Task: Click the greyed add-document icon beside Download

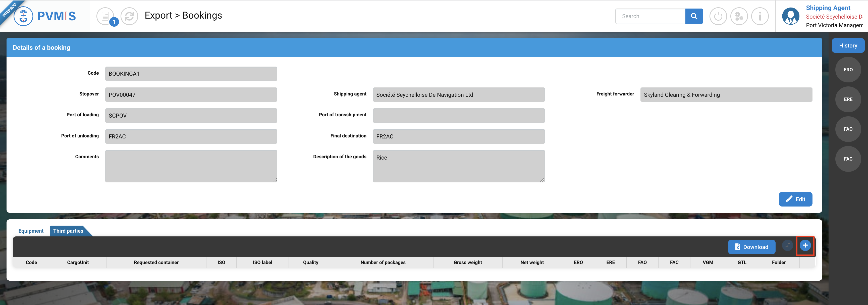Action: 787,245
